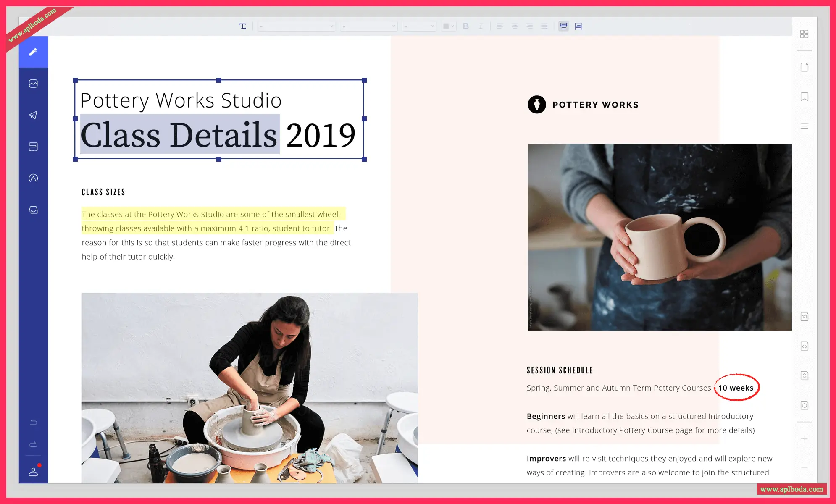
Task: Open the thumbnails grid view icon
Action: click(804, 34)
